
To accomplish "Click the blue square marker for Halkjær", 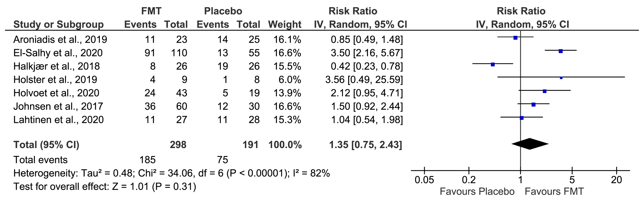I will (493, 64).
